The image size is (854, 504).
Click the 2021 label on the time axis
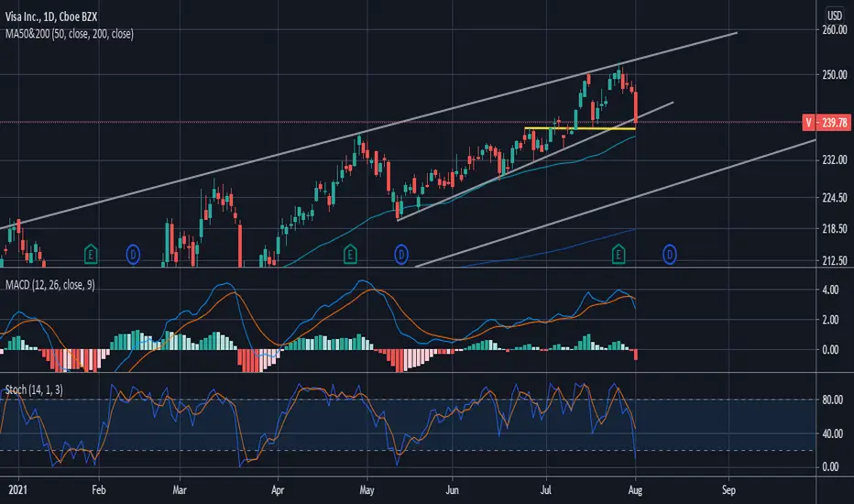18,490
